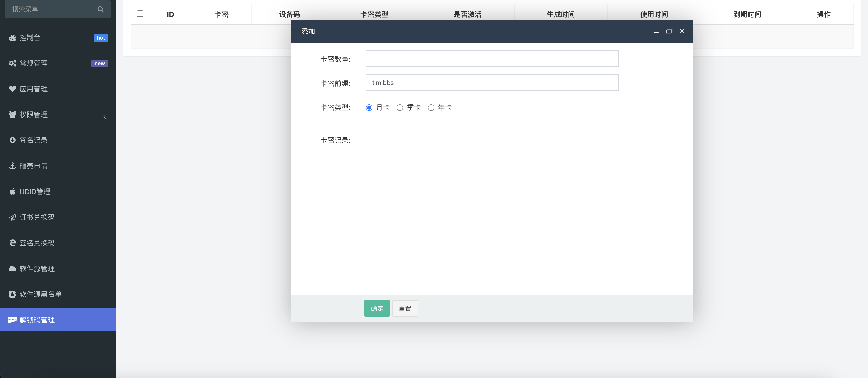Click the 签名记录 download-circle icon

click(13, 140)
